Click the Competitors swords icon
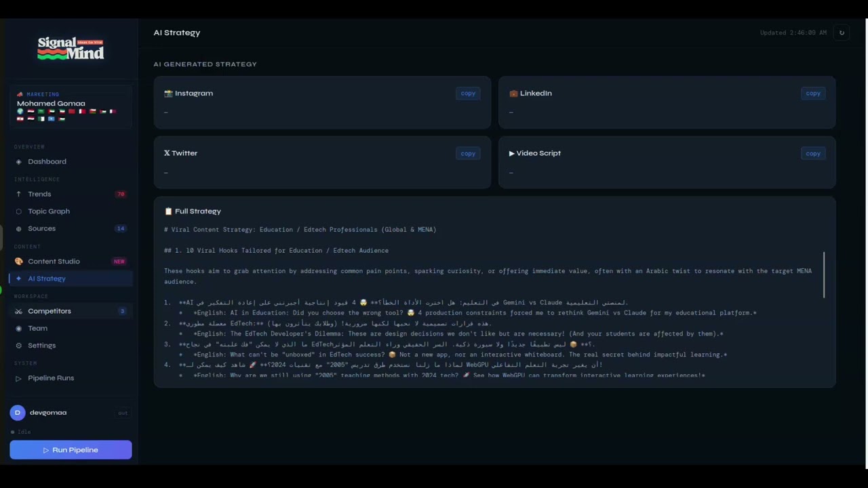Image resolution: width=868 pixels, height=488 pixels. click(x=18, y=311)
